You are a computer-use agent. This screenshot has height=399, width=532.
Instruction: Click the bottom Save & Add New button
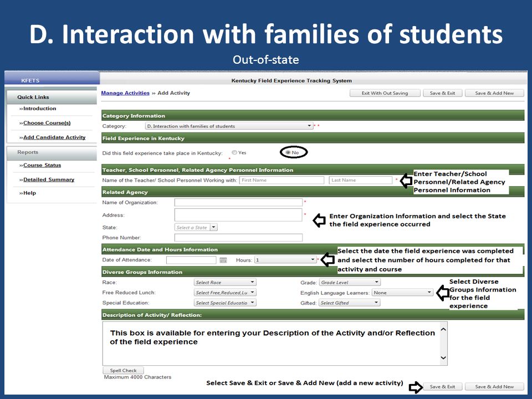tap(494, 386)
